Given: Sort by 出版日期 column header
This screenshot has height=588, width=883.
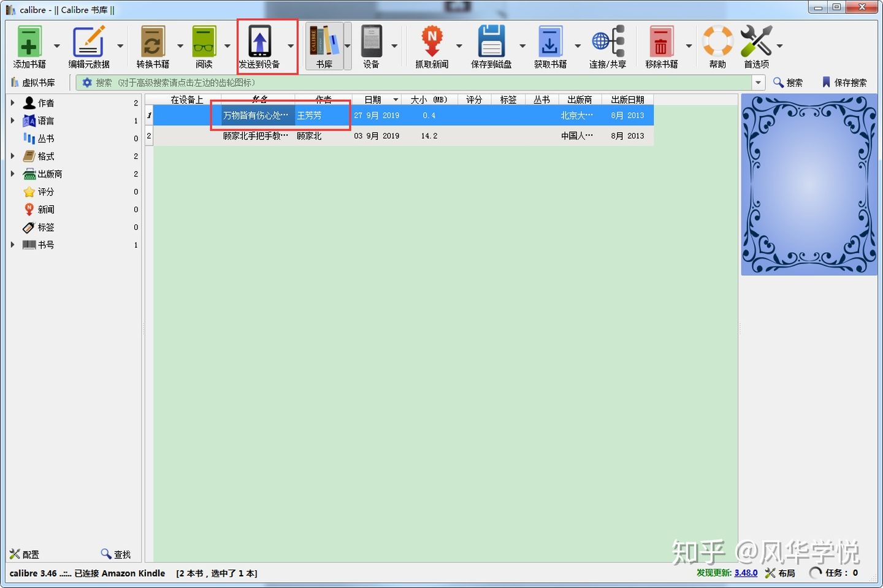Looking at the screenshot, I should click(x=627, y=99).
